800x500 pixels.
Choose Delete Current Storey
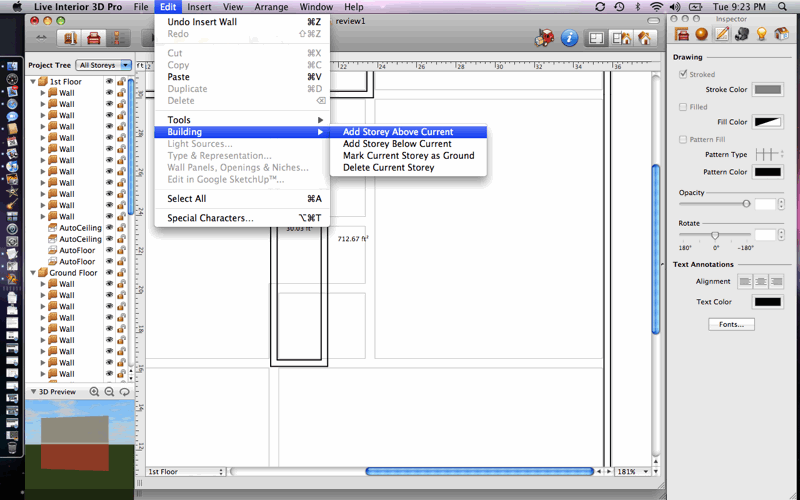coord(408,167)
